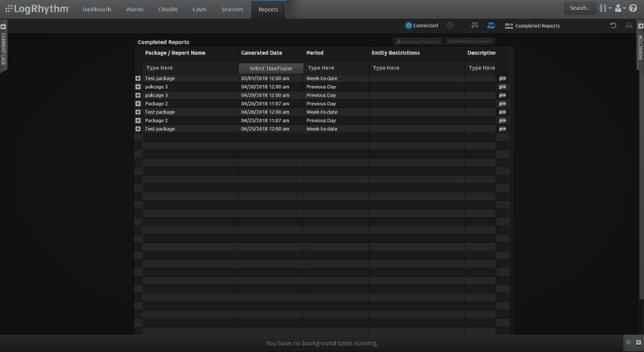This screenshot has height=352, width=644.
Task: Click the info circle next to Connected
Action: click(x=450, y=25)
